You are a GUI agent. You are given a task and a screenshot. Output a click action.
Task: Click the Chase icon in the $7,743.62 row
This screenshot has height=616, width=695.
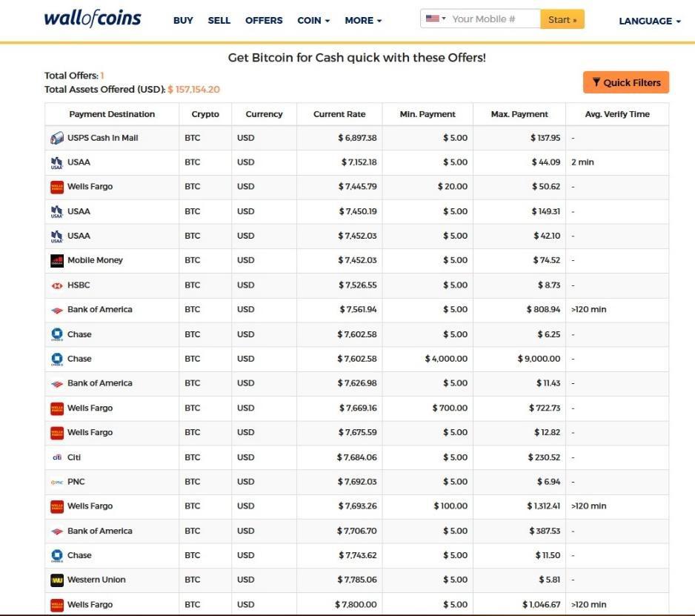pos(57,556)
